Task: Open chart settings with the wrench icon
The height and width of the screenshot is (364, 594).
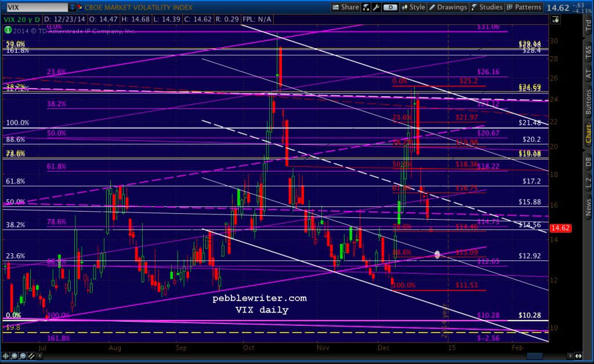Action: (x=375, y=8)
